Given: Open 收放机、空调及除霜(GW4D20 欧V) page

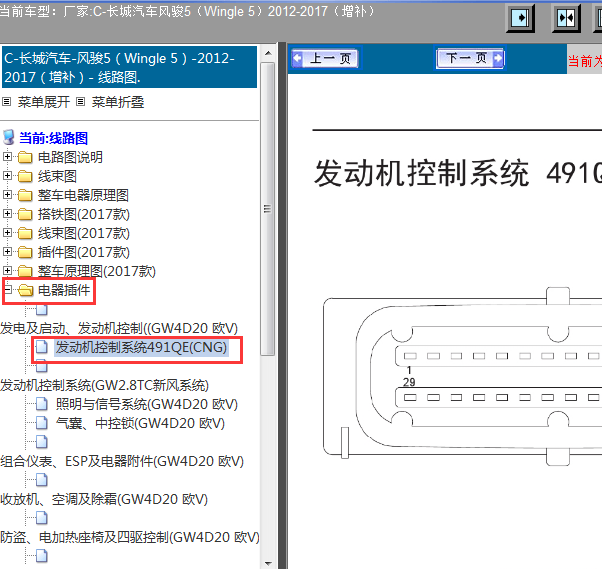Looking at the screenshot, I should [x=104, y=499].
